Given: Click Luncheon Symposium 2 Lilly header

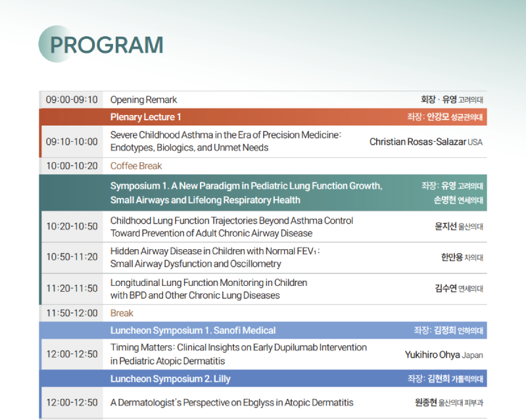Looking at the screenshot, I should [x=263, y=379].
